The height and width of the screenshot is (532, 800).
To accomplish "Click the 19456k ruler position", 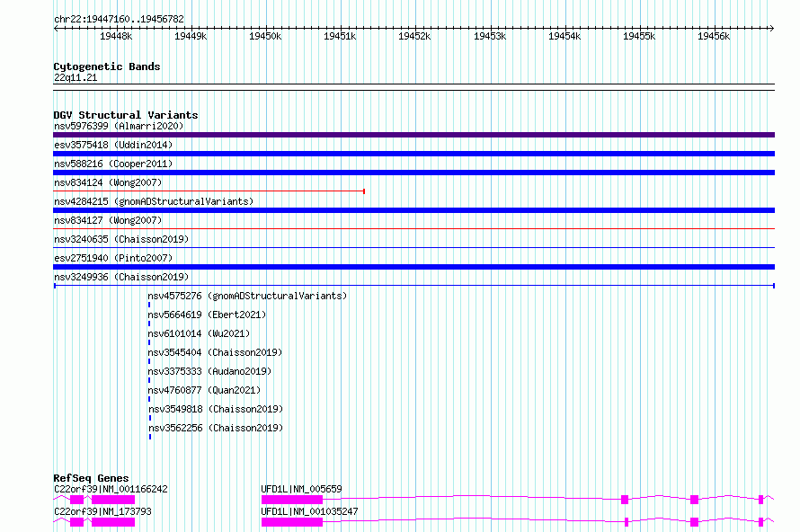I will coord(714,36).
